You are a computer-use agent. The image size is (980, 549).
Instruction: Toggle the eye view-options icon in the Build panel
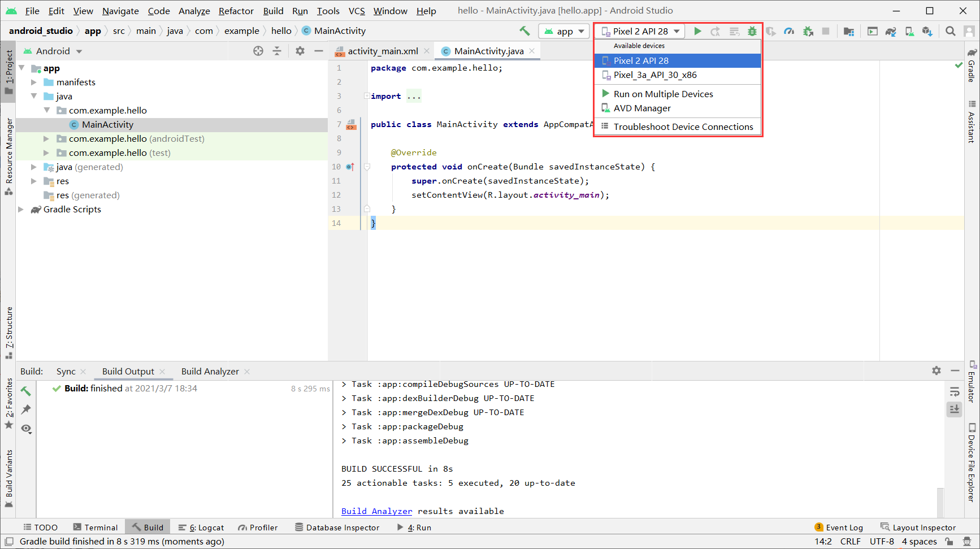pos(26,429)
